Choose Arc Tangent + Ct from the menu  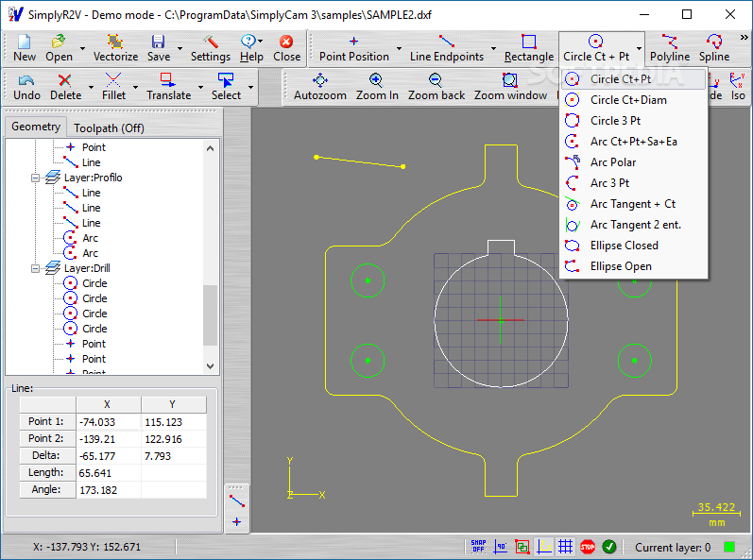tap(634, 204)
